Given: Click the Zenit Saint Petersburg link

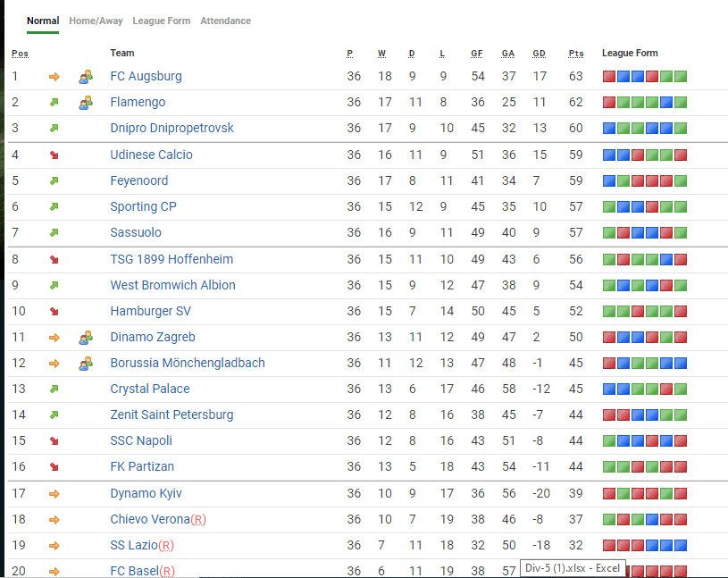Looking at the screenshot, I should (172, 415).
